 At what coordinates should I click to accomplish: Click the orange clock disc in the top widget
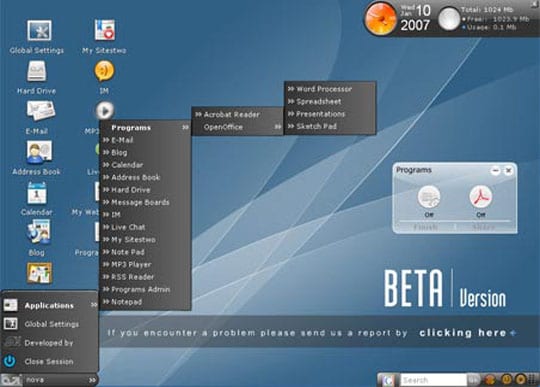click(x=381, y=18)
